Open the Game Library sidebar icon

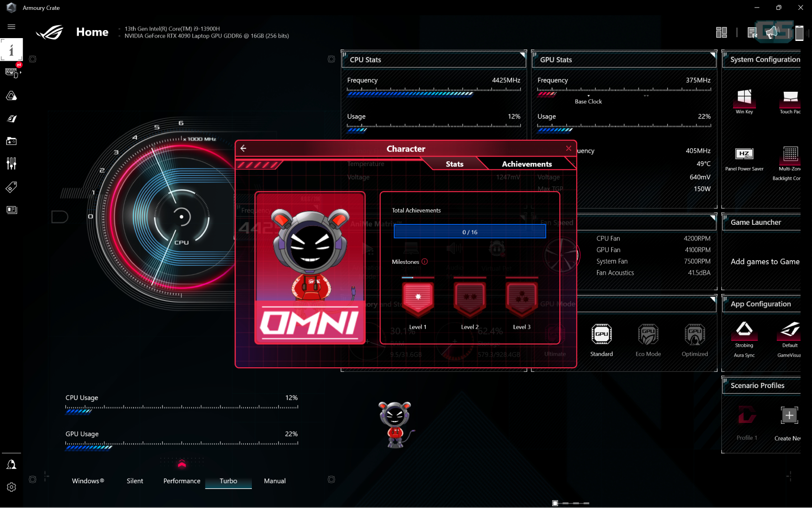[11, 141]
